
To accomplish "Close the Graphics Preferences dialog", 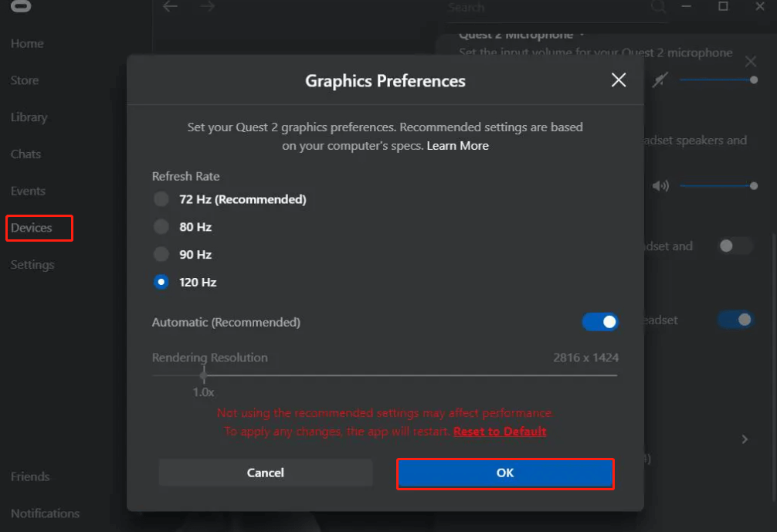I will coord(619,80).
